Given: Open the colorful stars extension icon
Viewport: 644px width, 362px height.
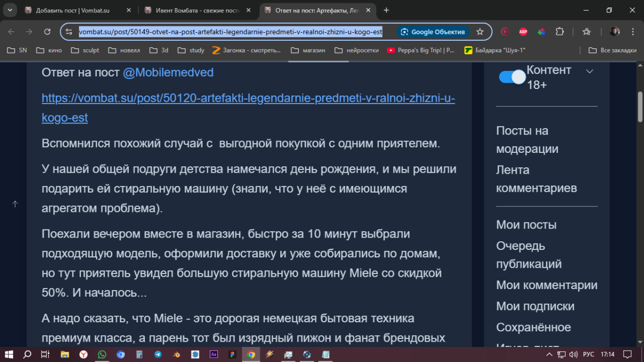Looking at the screenshot, I should (x=541, y=32).
